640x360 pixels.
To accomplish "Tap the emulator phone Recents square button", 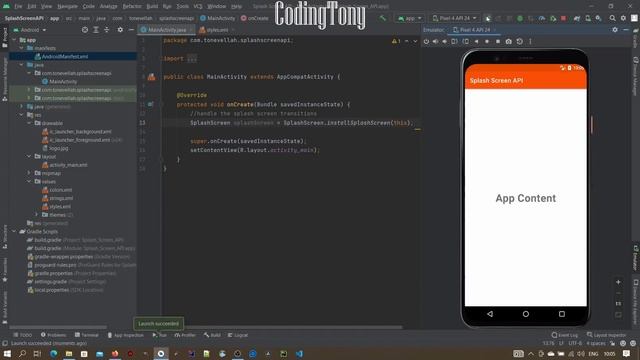I will tap(562, 314).
